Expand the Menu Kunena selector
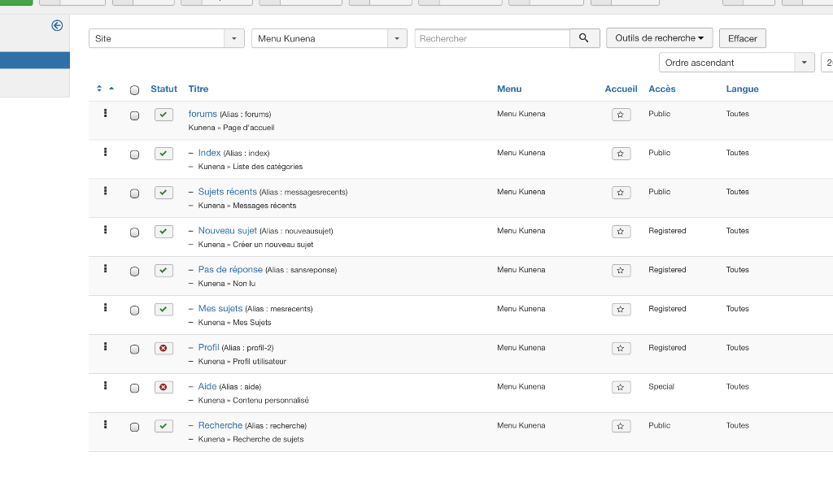This screenshot has width=833, height=504. [x=329, y=38]
